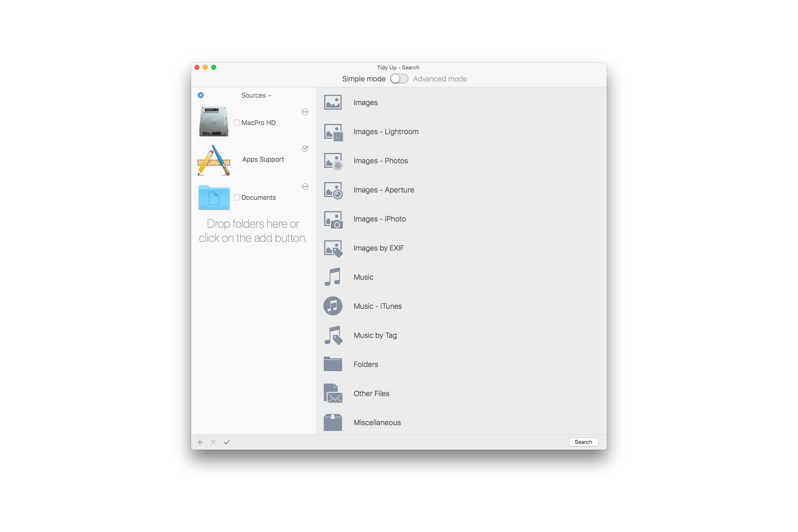Choose Images - Photos label

381,161
